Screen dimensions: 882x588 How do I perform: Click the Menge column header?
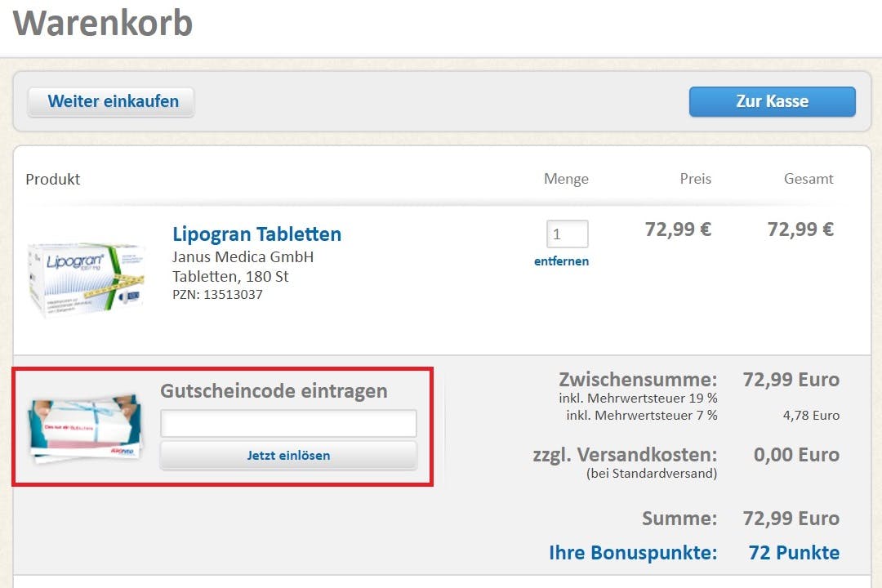click(x=566, y=179)
